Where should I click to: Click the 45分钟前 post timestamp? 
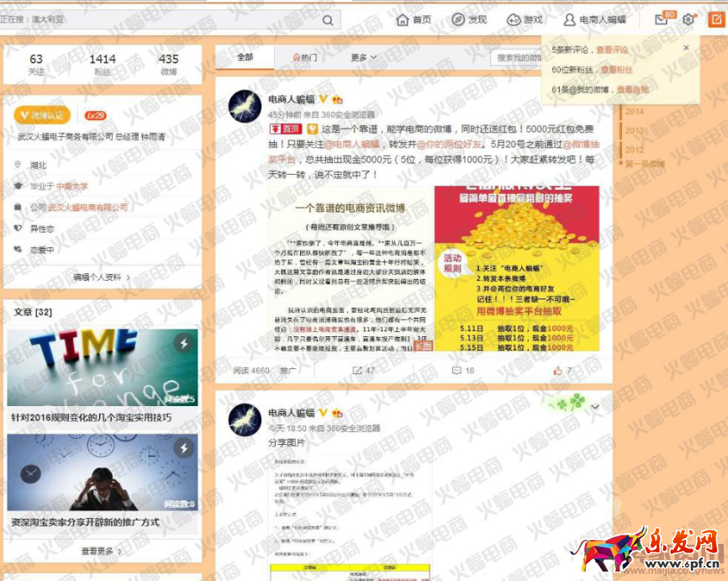click(x=285, y=114)
